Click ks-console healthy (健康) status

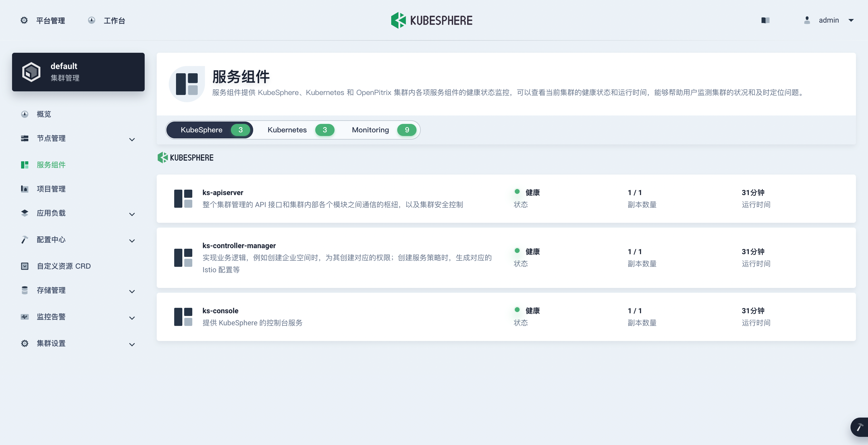coord(532,311)
